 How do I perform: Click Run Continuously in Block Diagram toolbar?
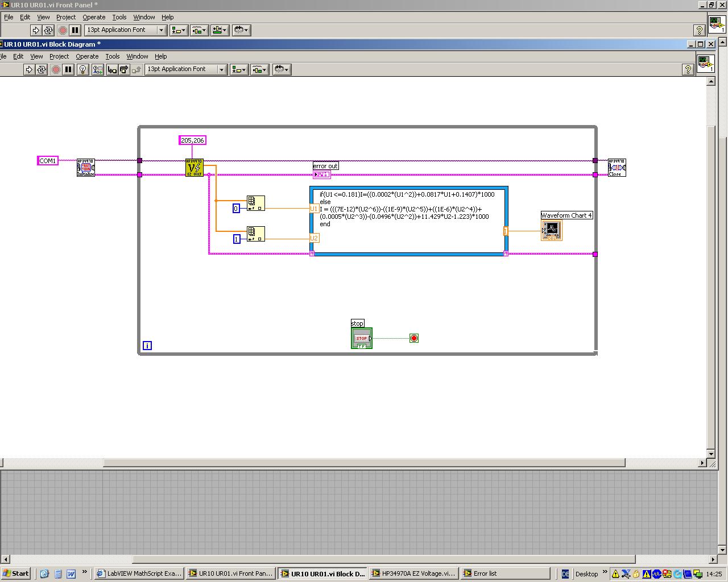42,69
